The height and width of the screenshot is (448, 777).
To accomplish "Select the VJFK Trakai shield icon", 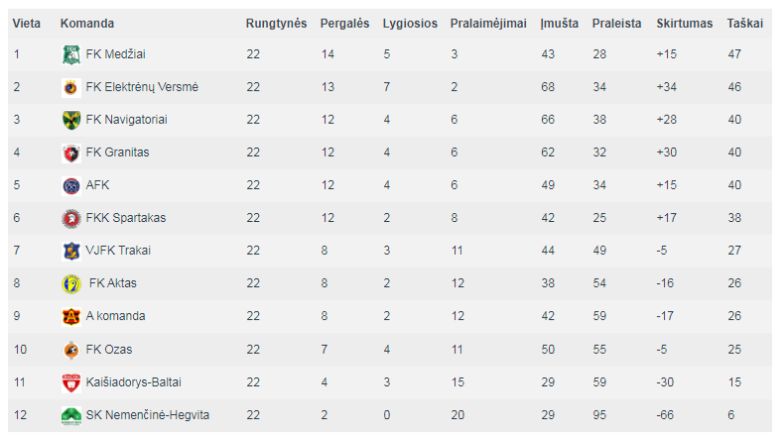I will (x=71, y=251).
